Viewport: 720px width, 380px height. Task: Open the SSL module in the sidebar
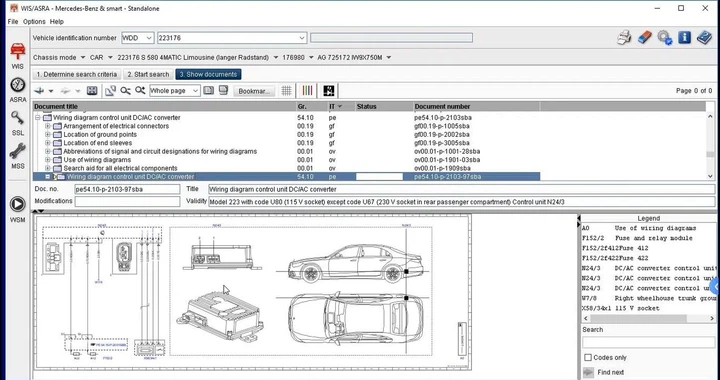point(17,123)
